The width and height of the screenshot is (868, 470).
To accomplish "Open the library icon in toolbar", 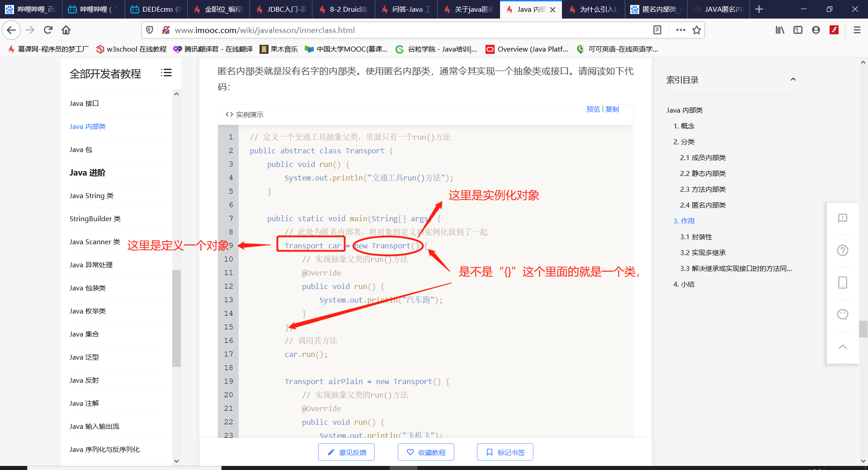I will pos(780,30).
